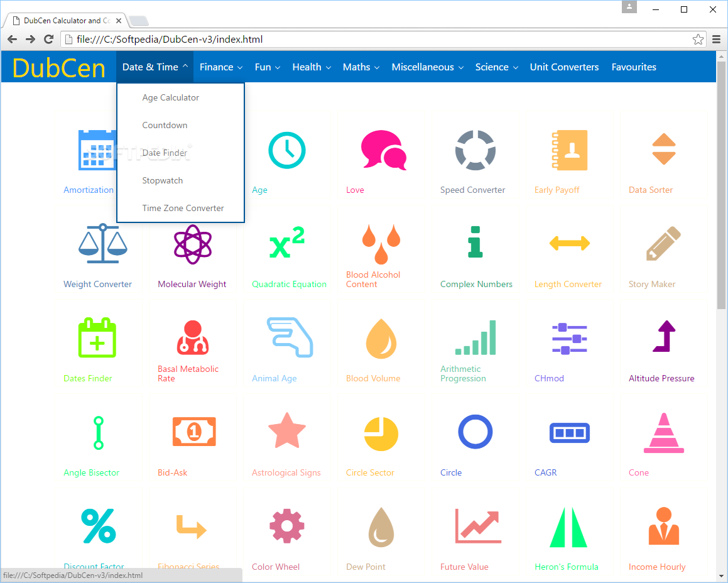Click the Animal Age icon
Viewport: 728px width, 583px height.
[290, 337]
